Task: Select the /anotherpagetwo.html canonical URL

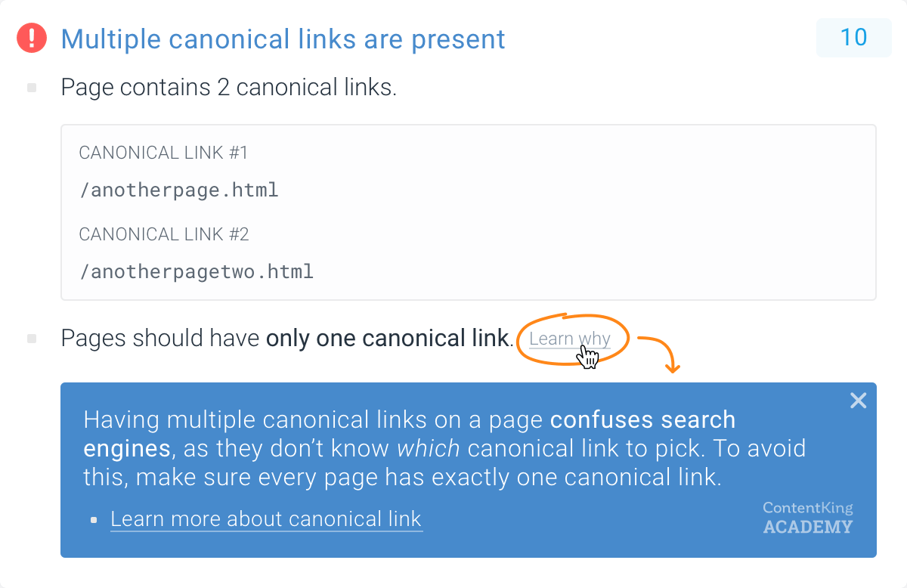Action: tap(197, 271)
